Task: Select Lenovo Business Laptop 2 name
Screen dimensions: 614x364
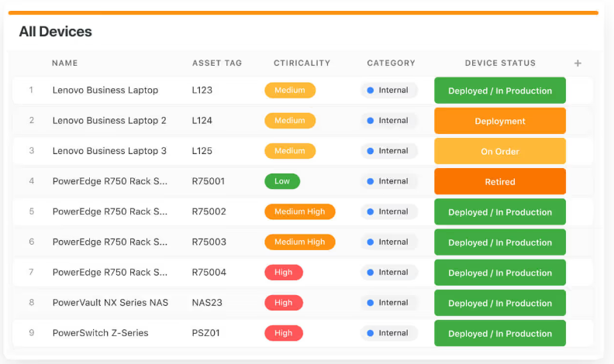Action: (x=109, y=120)
